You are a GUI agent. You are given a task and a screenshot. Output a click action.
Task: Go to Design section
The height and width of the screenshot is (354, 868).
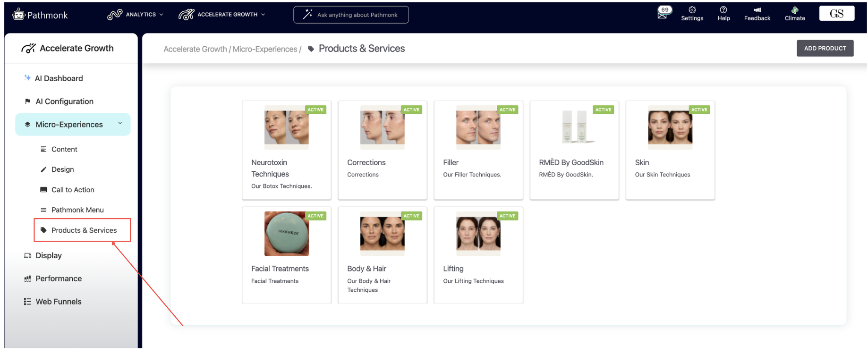pyautogui.click(x=62, y=169)
